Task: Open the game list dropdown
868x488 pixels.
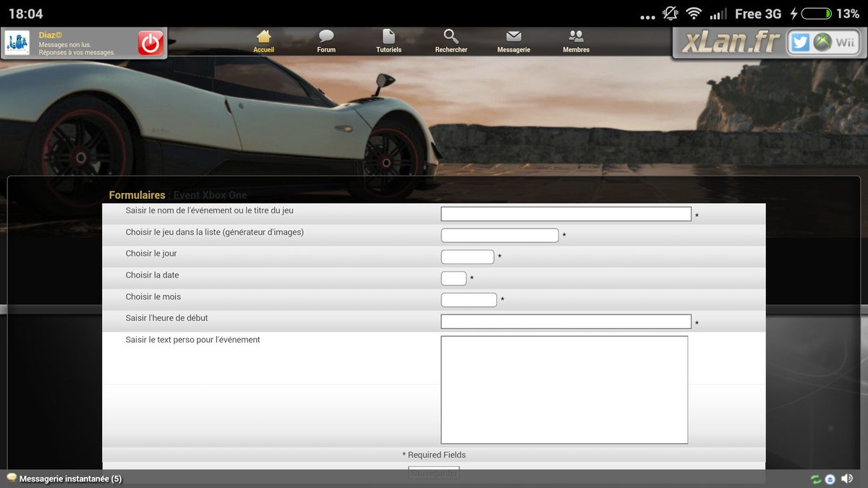Action: [500, 235]
